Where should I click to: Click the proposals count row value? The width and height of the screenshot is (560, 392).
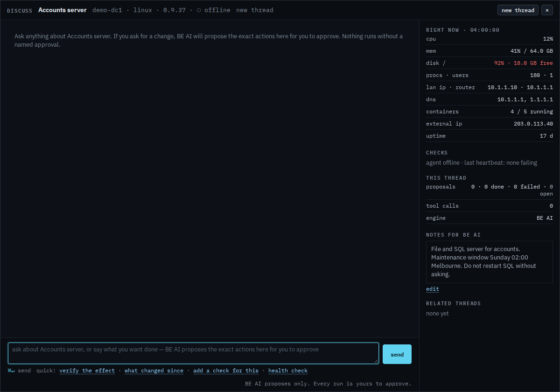coord(512,190)
